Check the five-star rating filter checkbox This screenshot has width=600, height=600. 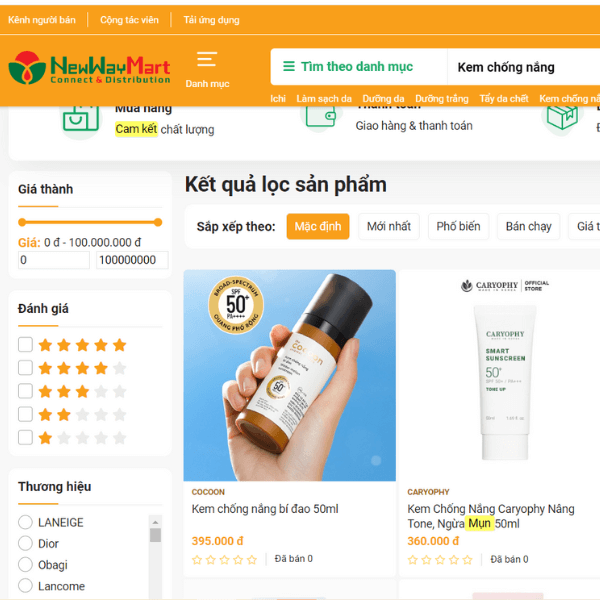pyautogui.click(x=25, y=344)
